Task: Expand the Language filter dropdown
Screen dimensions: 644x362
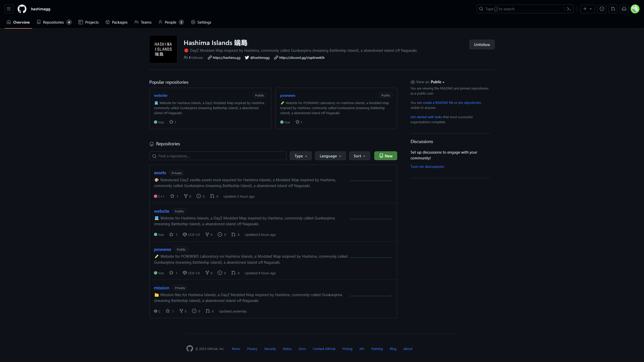Action: (x=330, y=156)
